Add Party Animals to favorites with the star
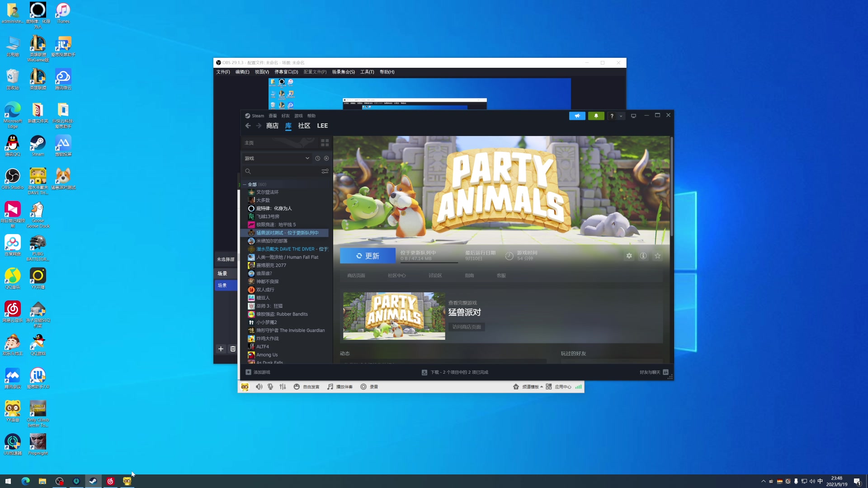868x488 pixels. click(x=658, y=256)
